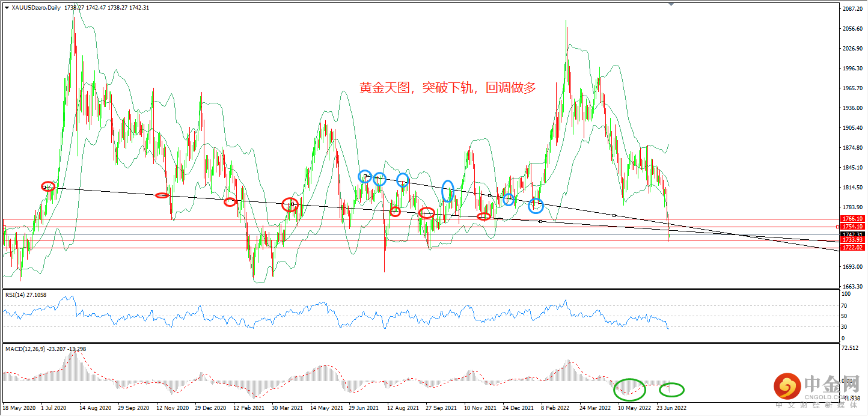Click the 1 Jul 2020 date label

pyautogui.click(x=53, y=408)
